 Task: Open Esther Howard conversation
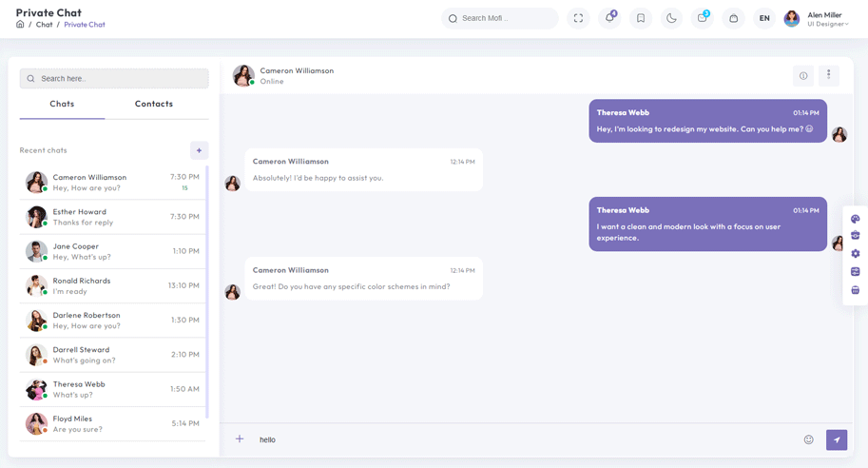coord(112,217)
